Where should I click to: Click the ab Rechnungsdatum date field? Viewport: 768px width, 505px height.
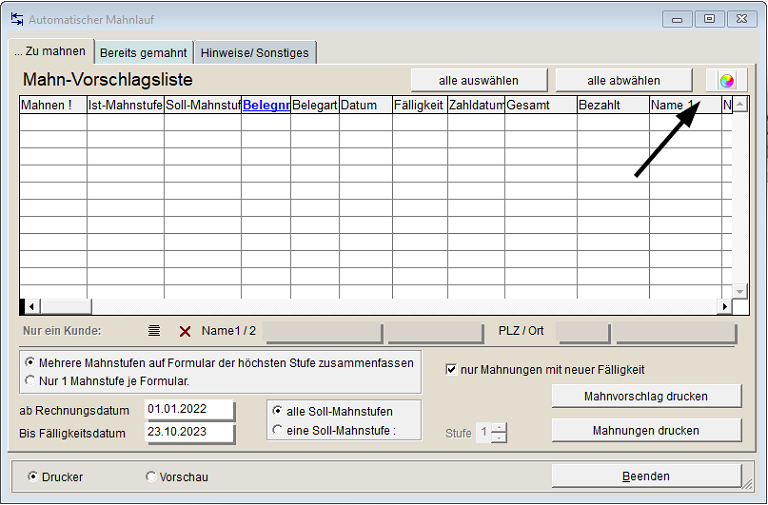190,410
